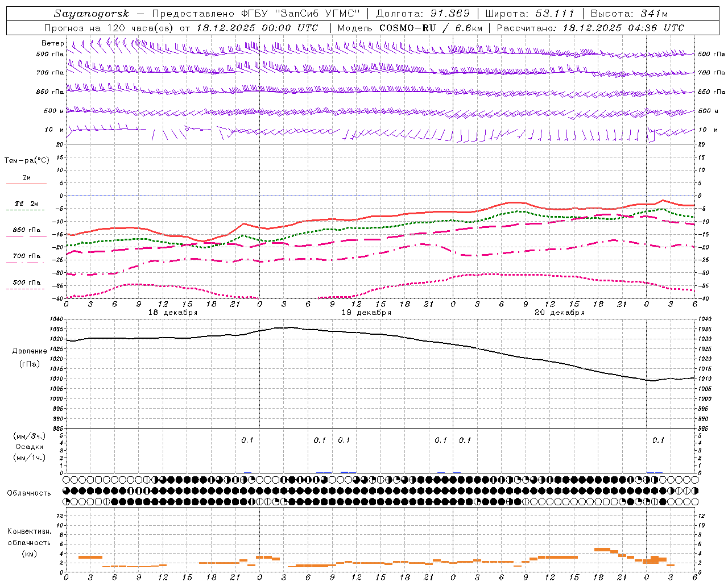Click the 'Широта: 53.111' header field
The image size is (728, 582).
530,14
